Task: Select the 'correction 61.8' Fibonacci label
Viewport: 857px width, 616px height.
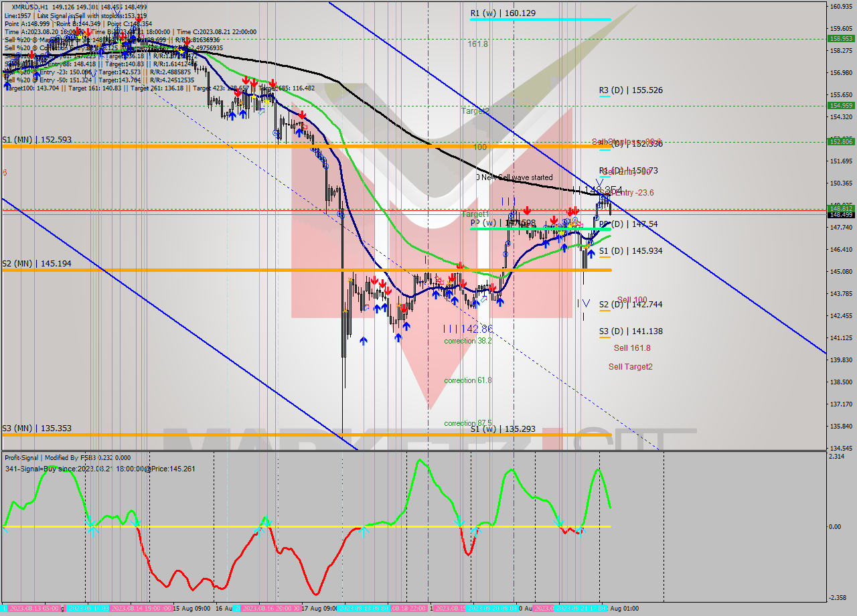Action: [x=467, y=380]
